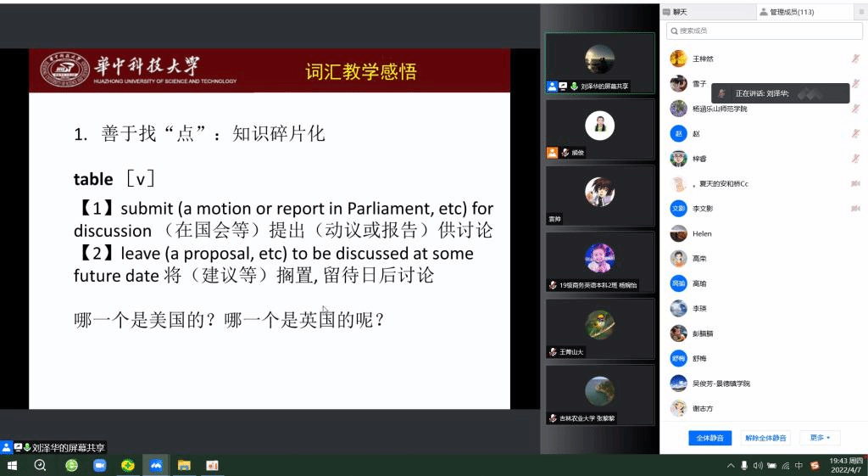Image resolution: width=868 pixels, height=476 pixels.
Task: Click the 全体静音 button
Action: 709,438
